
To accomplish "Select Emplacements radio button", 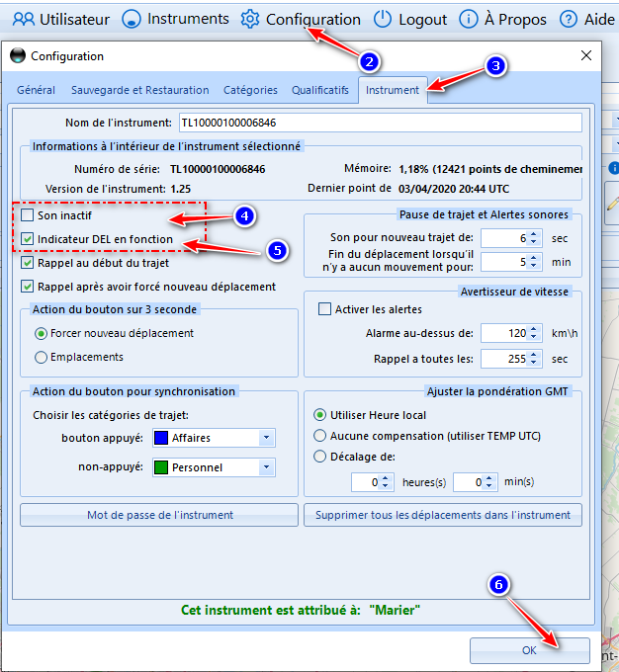I will (x=41, y=357).
